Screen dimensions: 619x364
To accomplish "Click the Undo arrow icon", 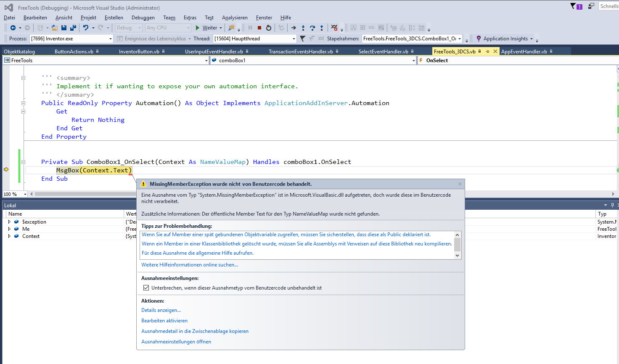I will pos(86,28).
